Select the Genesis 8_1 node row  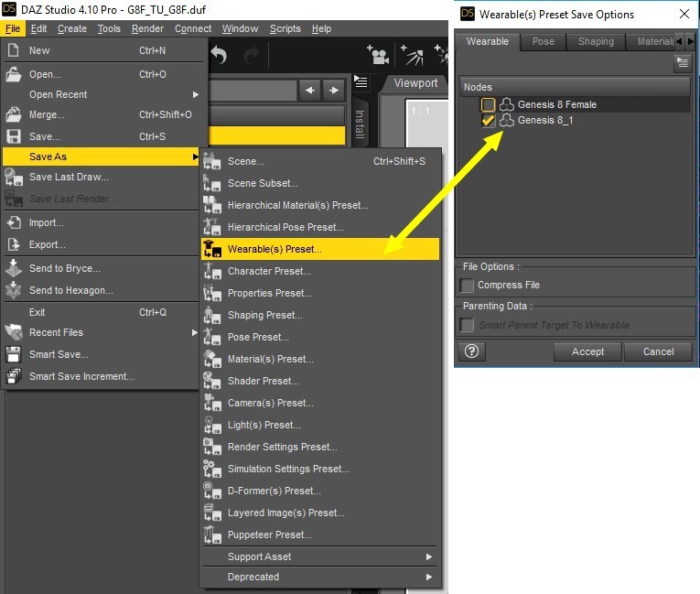[x=576, y=120]
